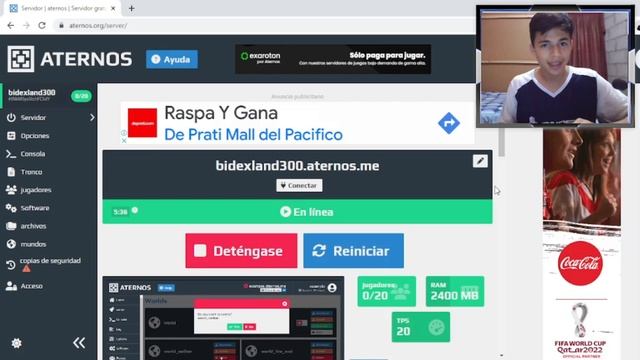This screenshot has width=640, height=360.
Task: Close the Raspa Y Gana ad
Action: click(124, 140)
